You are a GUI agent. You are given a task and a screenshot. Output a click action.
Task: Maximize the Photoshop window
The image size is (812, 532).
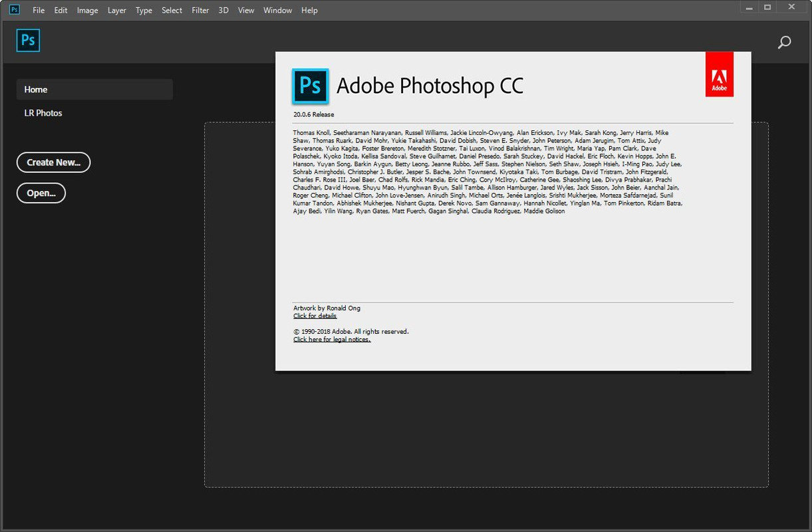pyautogui.click(x=767, y=7)
